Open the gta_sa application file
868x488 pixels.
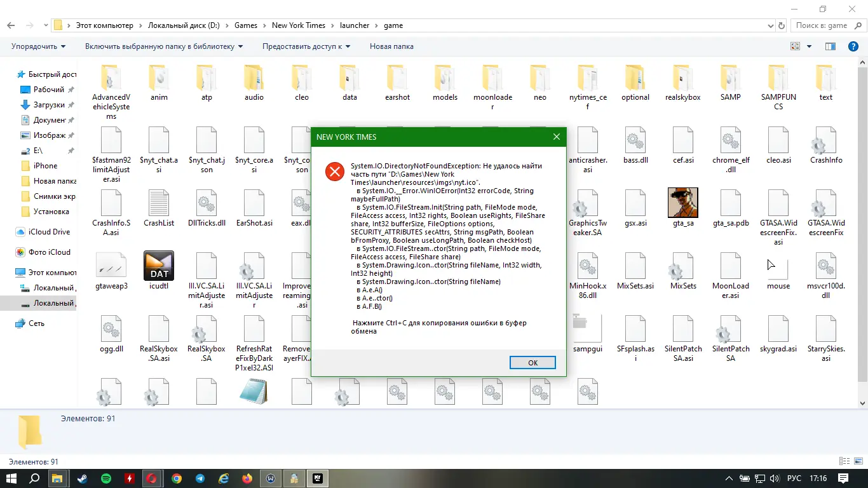(x=683, y=203)
